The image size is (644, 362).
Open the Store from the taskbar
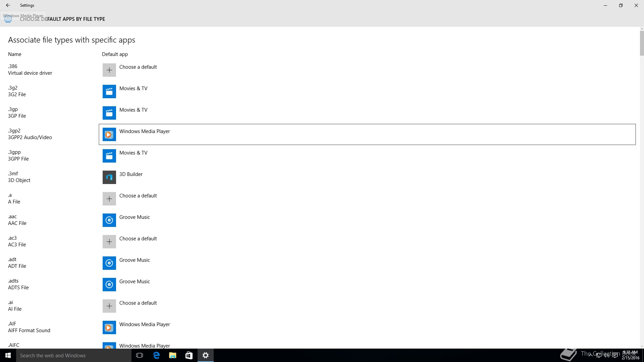(189, 355)
